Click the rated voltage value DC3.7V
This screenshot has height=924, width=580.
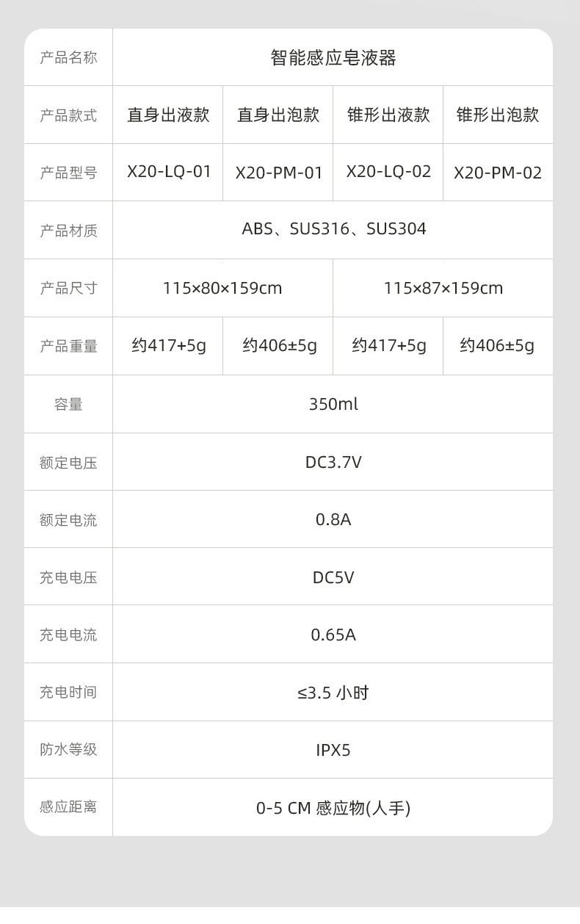[333, 462]
